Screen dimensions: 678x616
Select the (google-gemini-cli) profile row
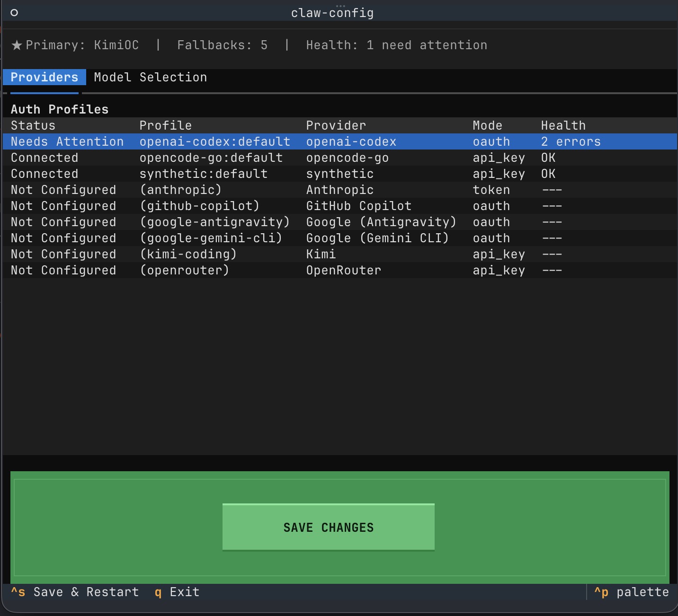click(211, 238)
